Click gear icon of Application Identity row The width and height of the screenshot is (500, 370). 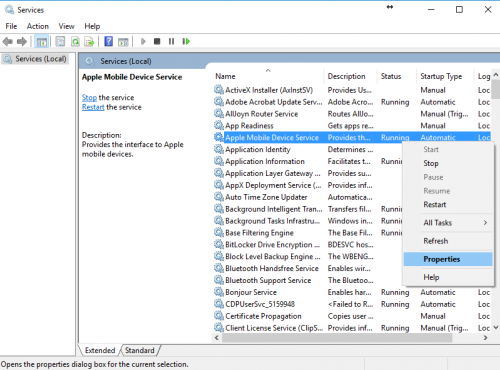tap(219, 149)
